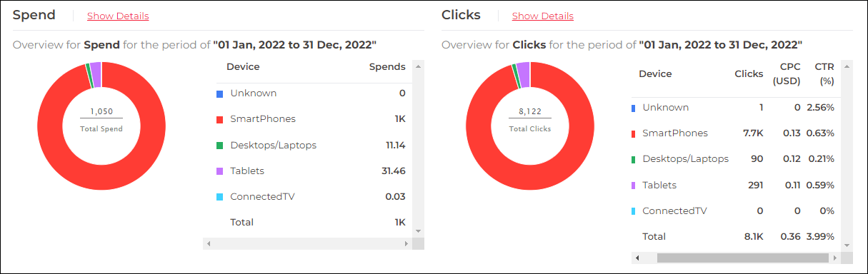Click green Desktops/Laptops swatch in Spend table
Screen dimensions: 868x274
(219, 145)
